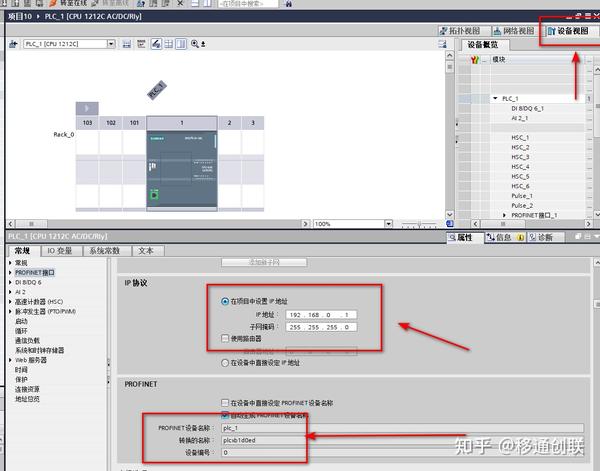This screenshot has width=600, height=471.
Task: Select the 设备概览 device overview tab
Action: point(483,45)
